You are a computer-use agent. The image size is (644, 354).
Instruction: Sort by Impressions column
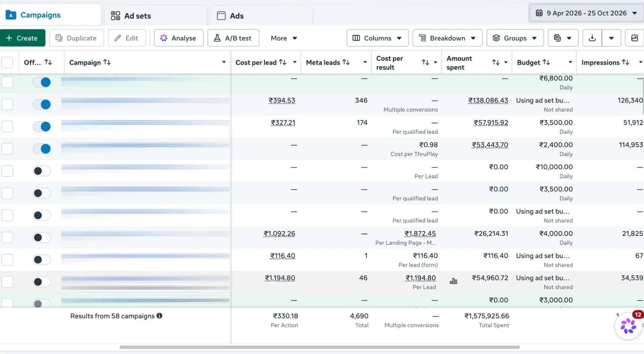point(626,62)
